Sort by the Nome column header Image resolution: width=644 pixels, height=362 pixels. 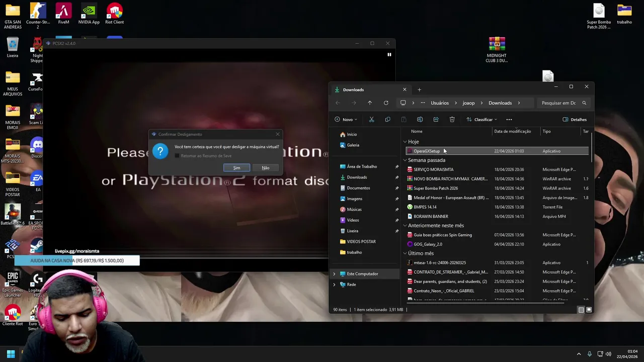click(x=417, y=131)
